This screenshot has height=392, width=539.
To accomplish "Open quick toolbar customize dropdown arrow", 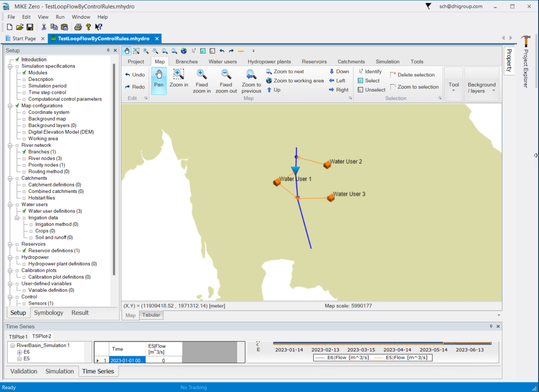I will point(253,51).
